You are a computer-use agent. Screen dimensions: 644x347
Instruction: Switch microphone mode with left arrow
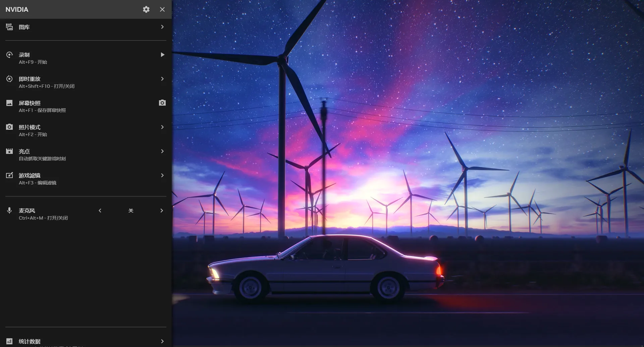[x=100, y=211]
